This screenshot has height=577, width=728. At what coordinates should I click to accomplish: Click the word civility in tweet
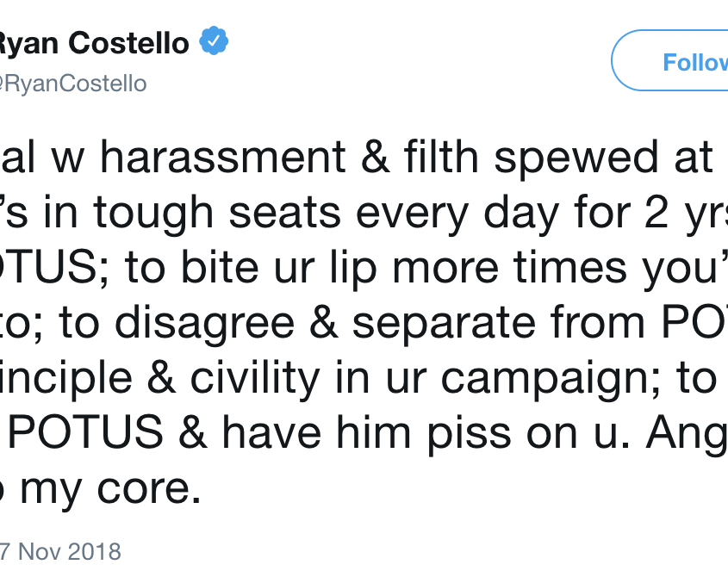(x=255, y=377)
